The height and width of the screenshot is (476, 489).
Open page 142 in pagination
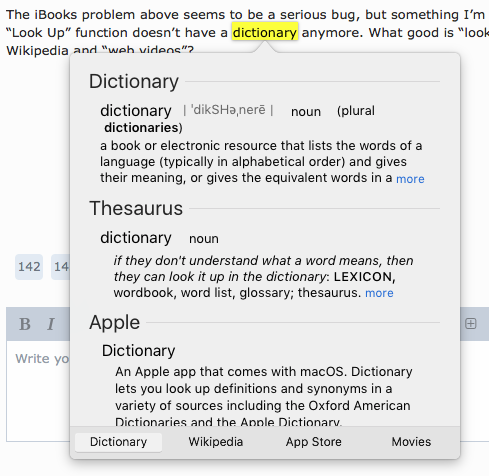click(x=29, y=267)
